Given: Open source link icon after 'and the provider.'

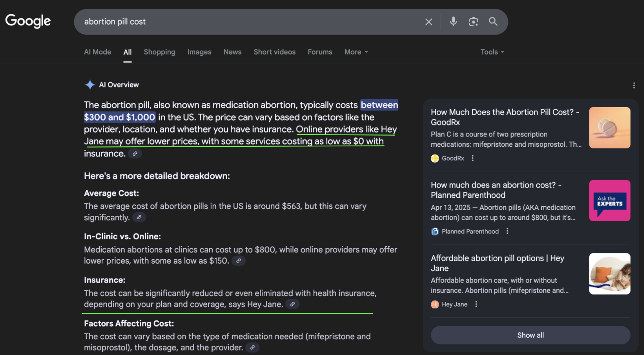Looking at the screenshot, I should pyautogui.click(x=252, y=348).
